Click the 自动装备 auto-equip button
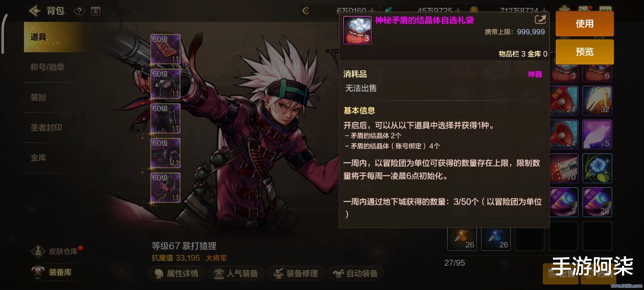 pyautogui.click(x=356, y=273)
